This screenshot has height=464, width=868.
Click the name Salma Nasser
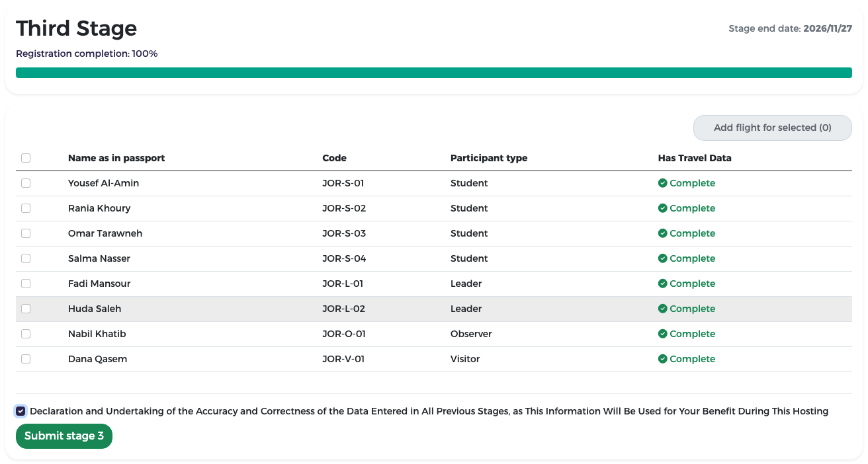(99, 258)
